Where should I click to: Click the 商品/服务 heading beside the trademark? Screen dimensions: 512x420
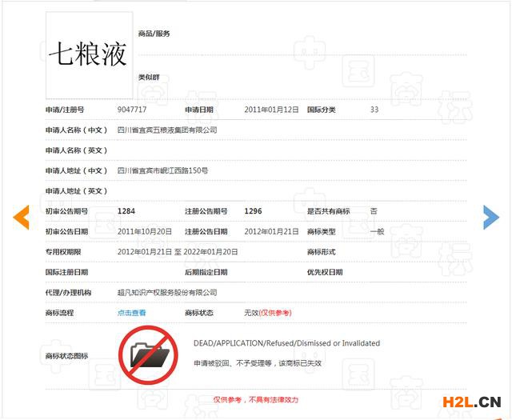pyautogui.click(x=154, y=34)
